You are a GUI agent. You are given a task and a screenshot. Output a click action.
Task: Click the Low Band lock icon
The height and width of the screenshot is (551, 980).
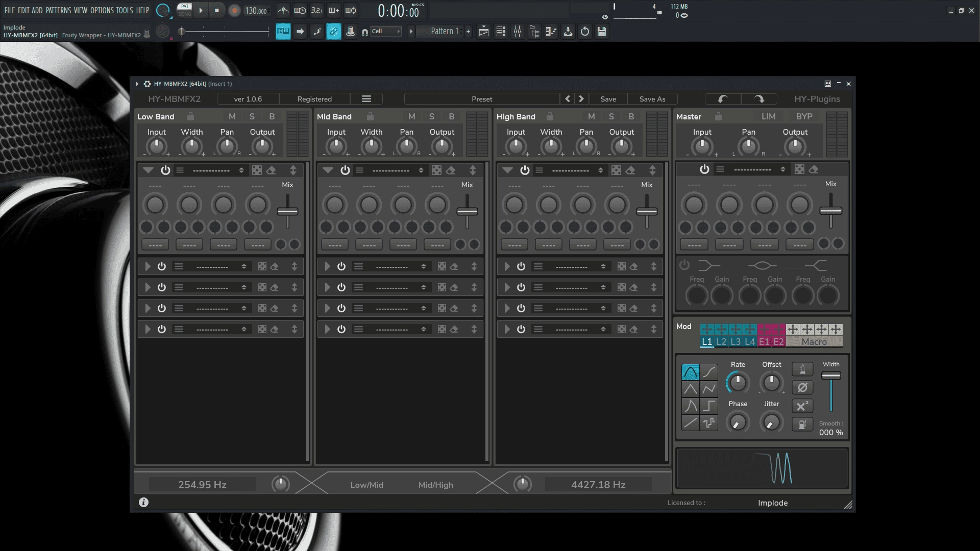pos(190,116)
